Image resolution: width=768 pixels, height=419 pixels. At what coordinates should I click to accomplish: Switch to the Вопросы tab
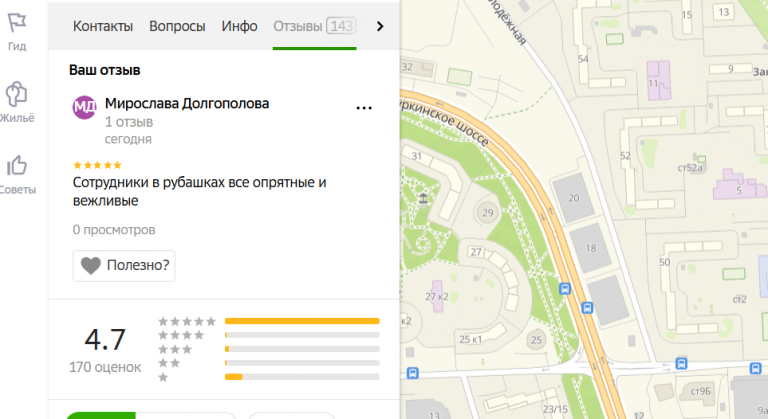point(177,26)
